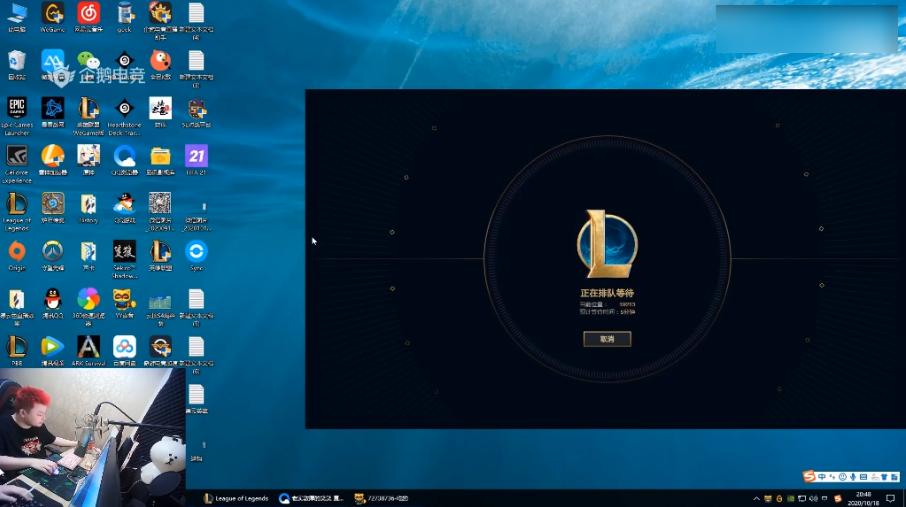Cancel the League of Legends queue
906x507 pixels.
(607, 339)
